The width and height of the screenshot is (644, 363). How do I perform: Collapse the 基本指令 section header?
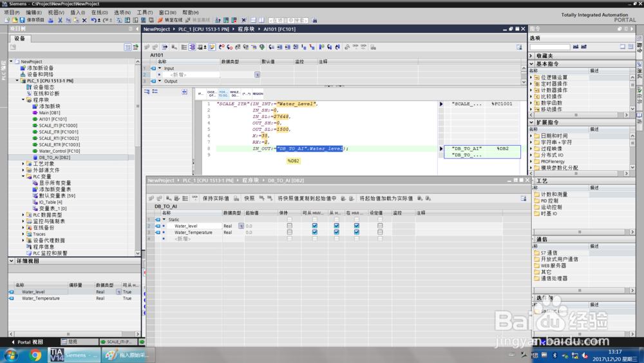(x=531, y=64)
